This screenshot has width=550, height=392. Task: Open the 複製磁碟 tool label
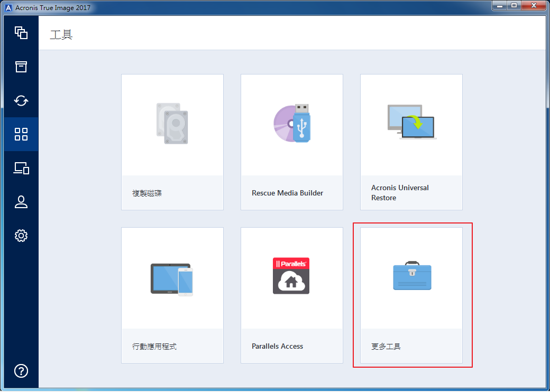[148, 193]
